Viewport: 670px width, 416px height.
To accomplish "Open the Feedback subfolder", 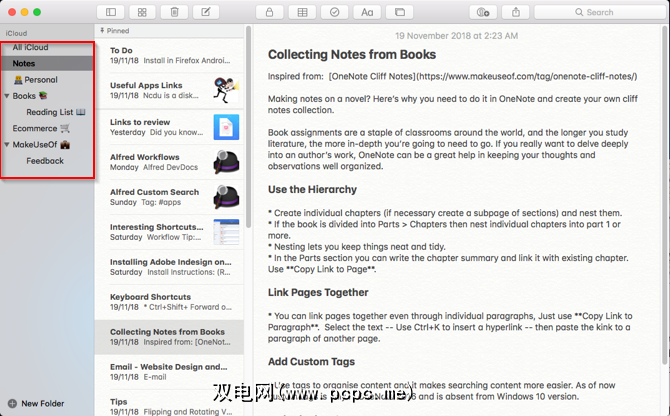I will pyautogui.click(x=47, y=161).
